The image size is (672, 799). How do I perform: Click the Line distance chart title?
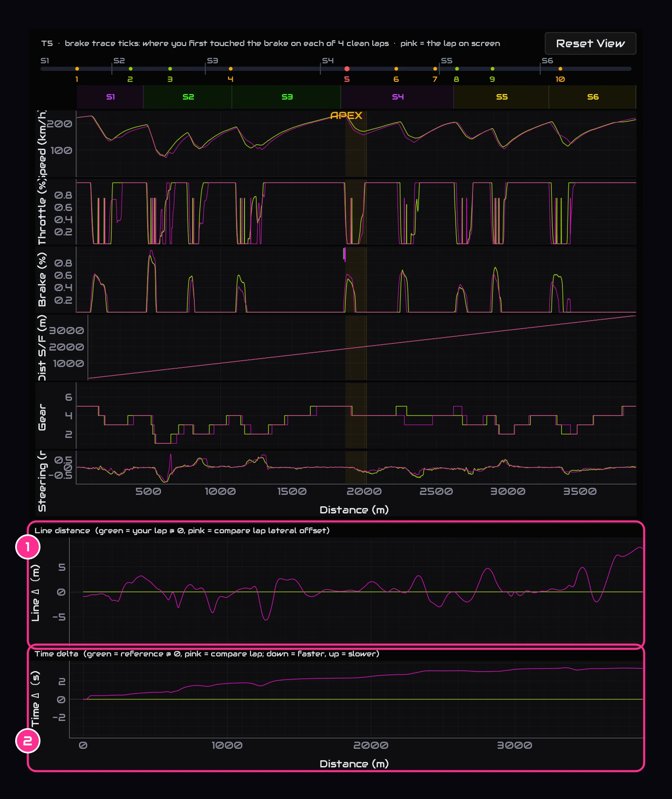(x=182, y=531)
